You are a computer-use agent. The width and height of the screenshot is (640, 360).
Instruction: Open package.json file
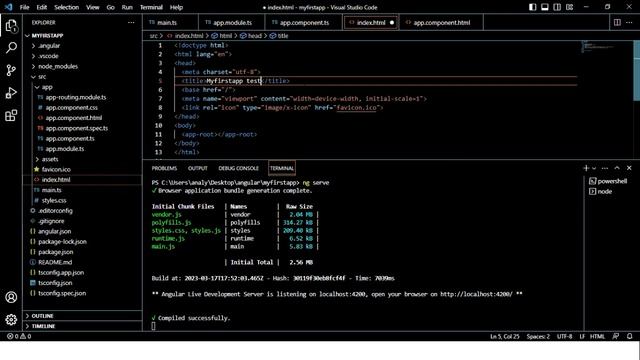[83, 252]
